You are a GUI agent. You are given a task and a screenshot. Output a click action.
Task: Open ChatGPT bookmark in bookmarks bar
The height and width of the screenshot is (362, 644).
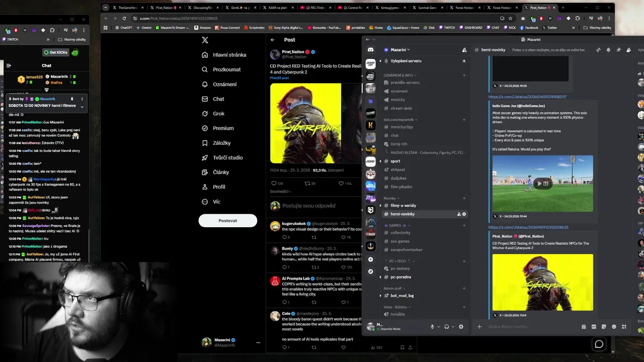pos(123,28)
